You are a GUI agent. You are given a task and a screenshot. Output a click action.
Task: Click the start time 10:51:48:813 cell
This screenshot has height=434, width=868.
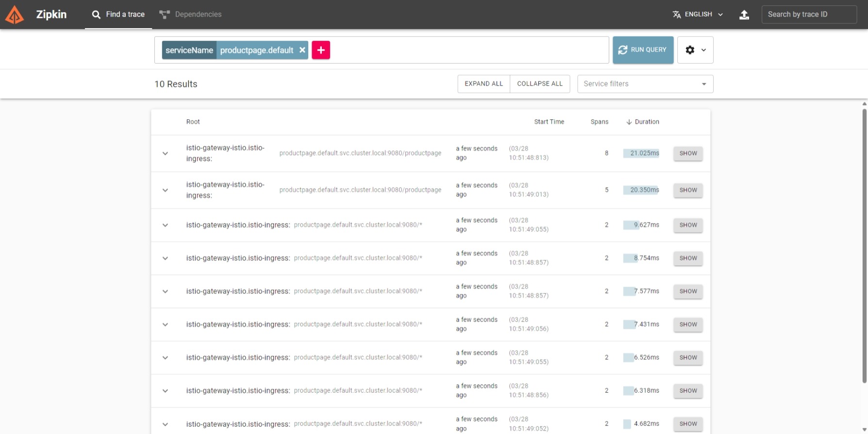tap(529, 153)
